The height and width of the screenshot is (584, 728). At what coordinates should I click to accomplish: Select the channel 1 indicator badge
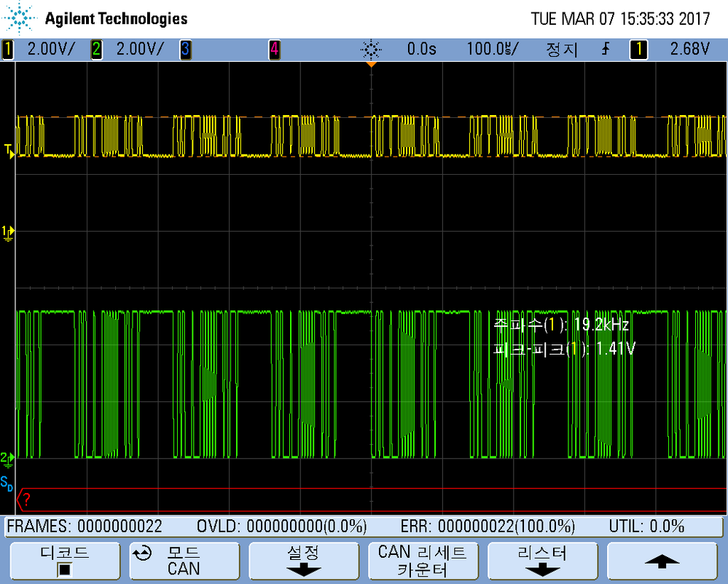coord(7,50)
